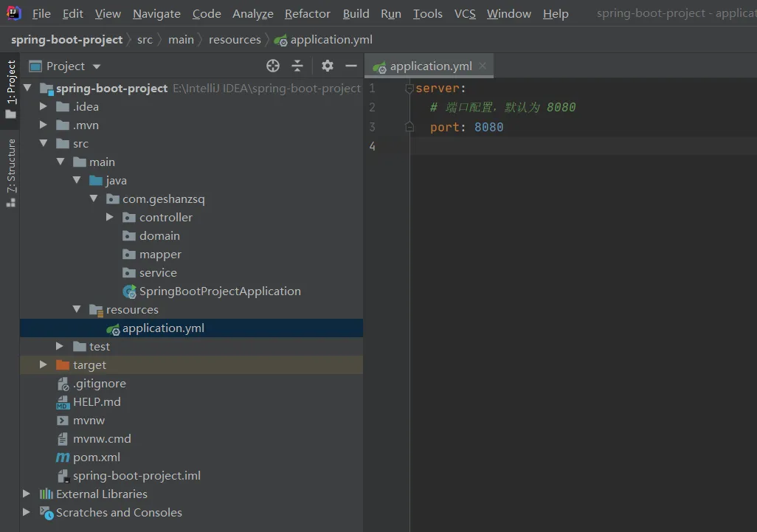This screenshot has width=757, height=532.
Task: Expand Scratches and Consoles node
Action: (x=27, y=512)
